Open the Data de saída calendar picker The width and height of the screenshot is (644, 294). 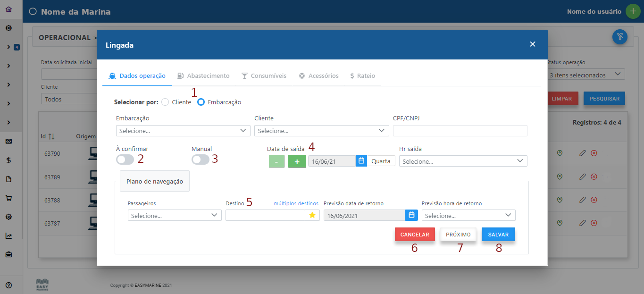361,161
